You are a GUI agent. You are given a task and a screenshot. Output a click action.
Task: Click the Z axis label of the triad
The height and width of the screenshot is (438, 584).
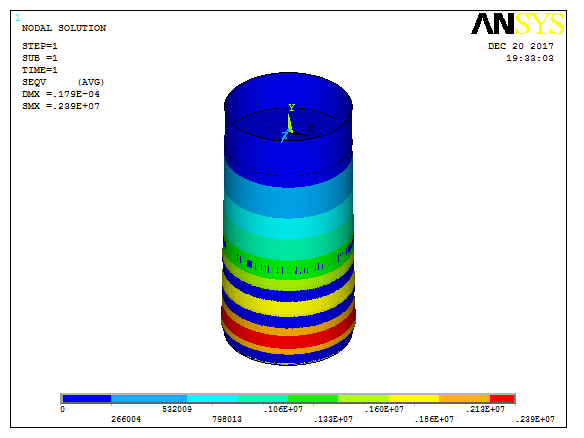tap(284, 136)
